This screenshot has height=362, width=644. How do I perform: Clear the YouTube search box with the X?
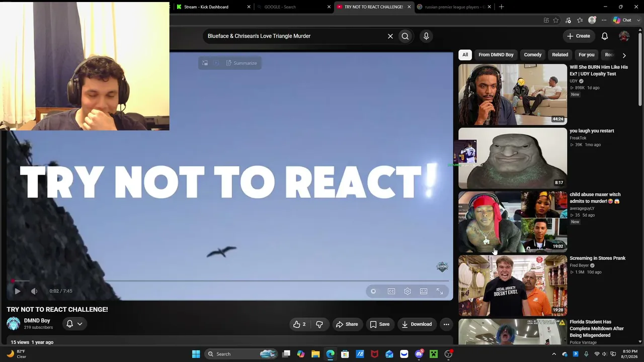[390, 36]
